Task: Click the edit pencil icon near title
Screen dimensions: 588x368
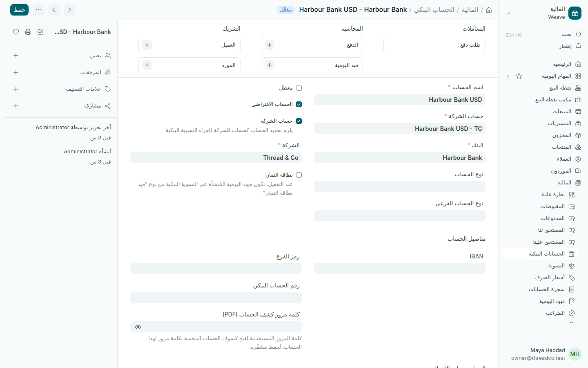Action: click(40, 32)
